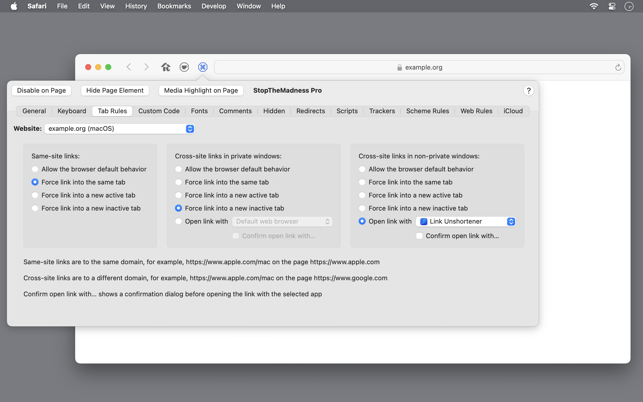This screenshot has width=643, height=402.
Task: Switch to the Tab Rules tab
Action: tap(112, 111)
